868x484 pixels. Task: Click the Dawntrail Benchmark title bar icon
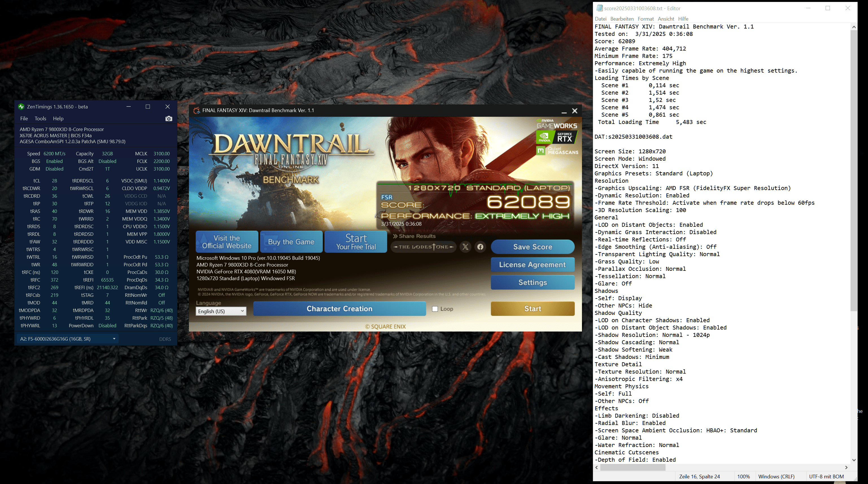point(196,110)
